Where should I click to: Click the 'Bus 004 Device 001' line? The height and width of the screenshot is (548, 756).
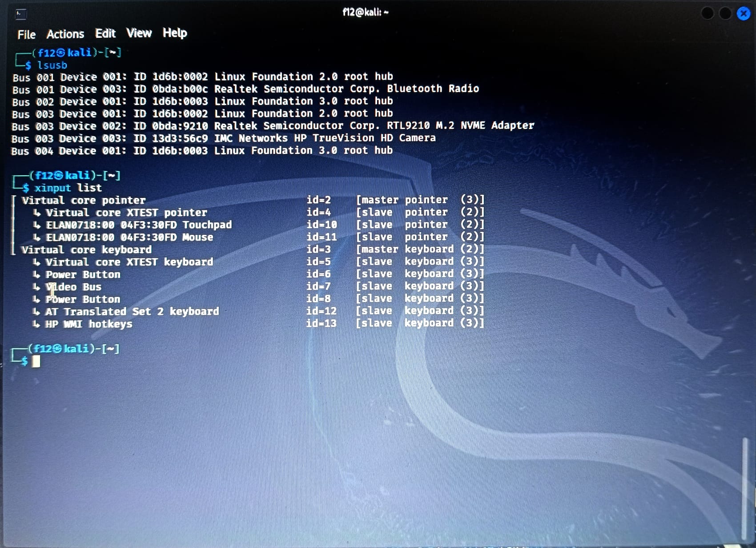202,151
